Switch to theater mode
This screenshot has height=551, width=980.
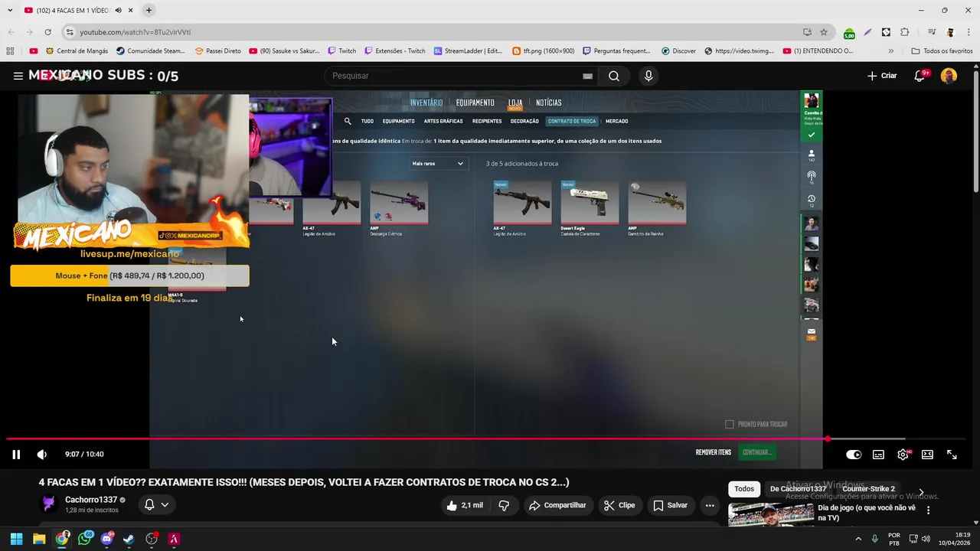(x=927, y=455)
